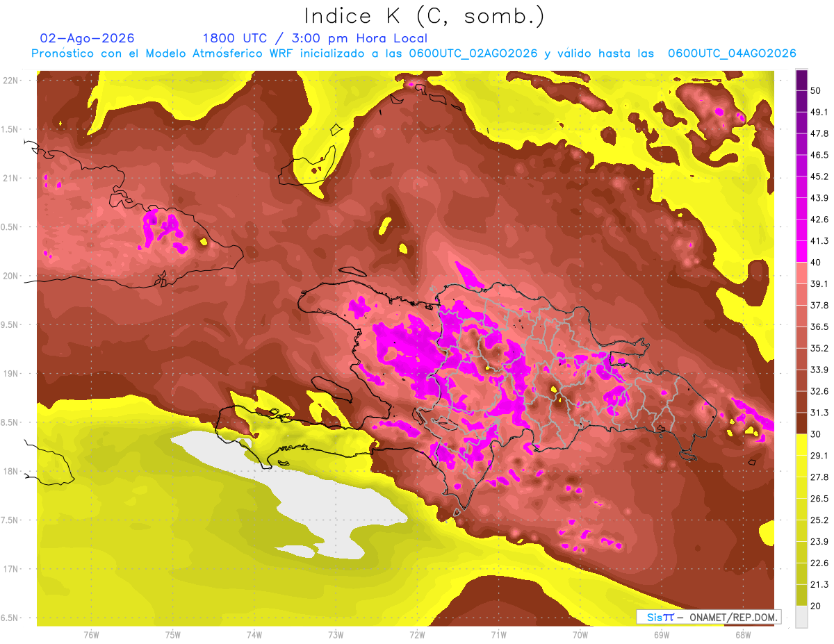Click the legend value '36.5'
834x644 pixels.
[x=819, y=327]
